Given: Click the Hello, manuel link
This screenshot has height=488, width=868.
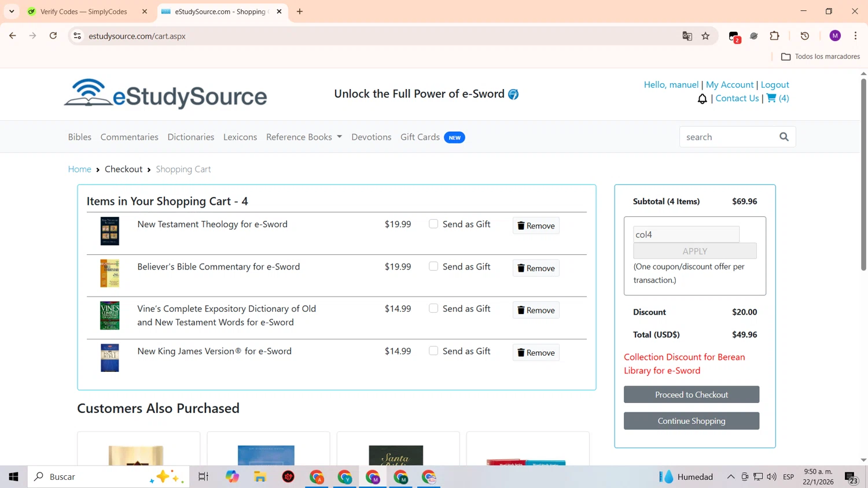Looking at the screenshot, I should [x=671, y=84].
